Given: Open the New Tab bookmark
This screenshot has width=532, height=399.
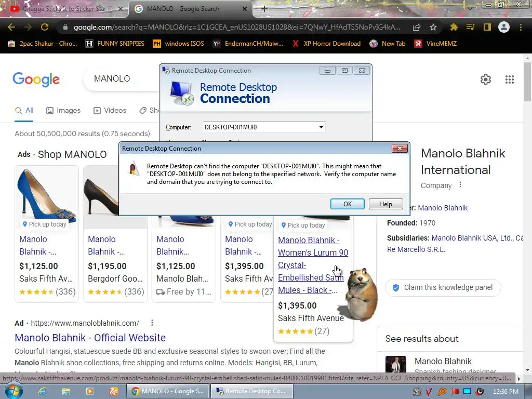Looking at the screenshot, I should click(388, 44).
